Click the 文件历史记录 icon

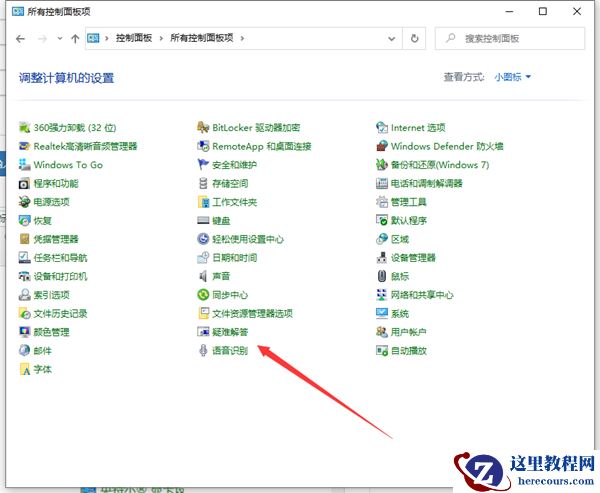point(24,313)
